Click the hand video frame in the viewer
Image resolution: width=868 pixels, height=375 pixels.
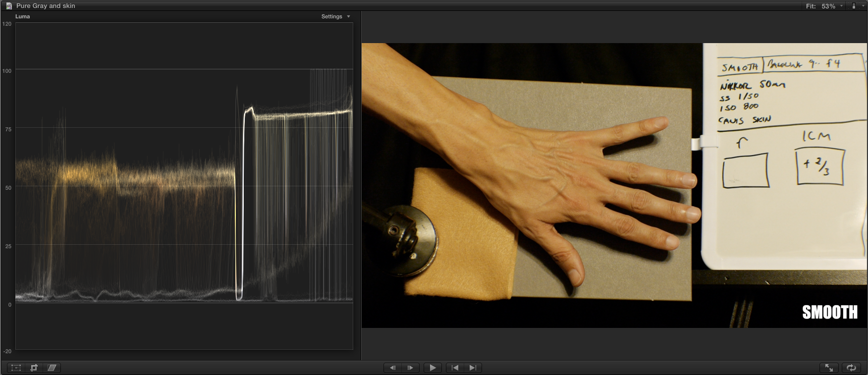coord(614,185)
